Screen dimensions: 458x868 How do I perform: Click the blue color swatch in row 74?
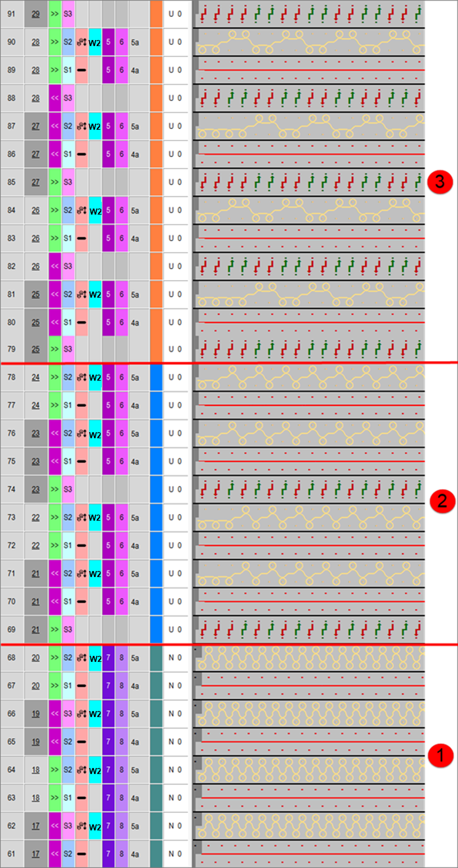coord(156,490)
